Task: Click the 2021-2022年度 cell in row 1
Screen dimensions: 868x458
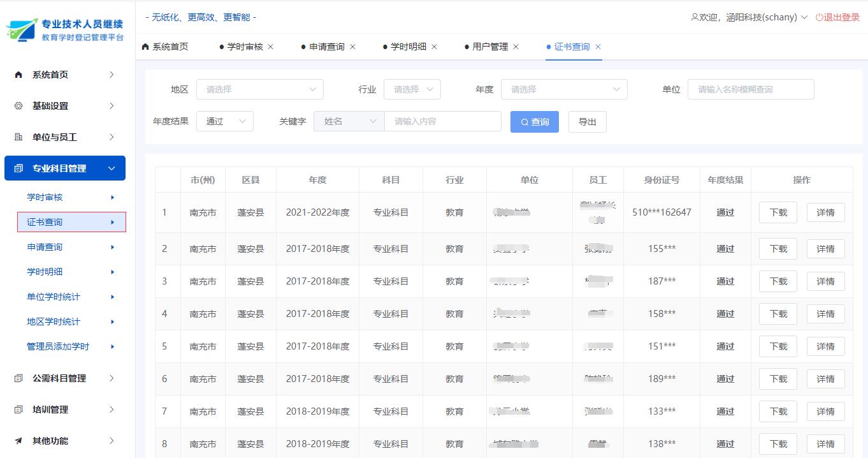Action: pyautogui.click(x=317, y=212)
